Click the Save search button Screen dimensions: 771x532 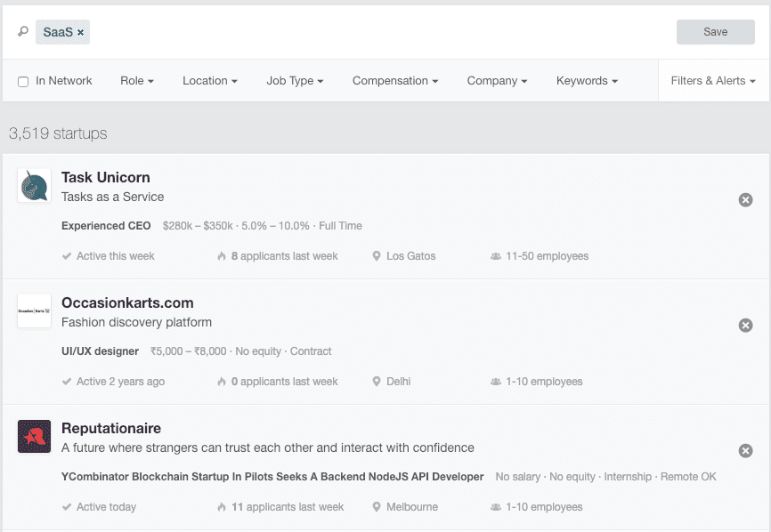click(716, 32)
